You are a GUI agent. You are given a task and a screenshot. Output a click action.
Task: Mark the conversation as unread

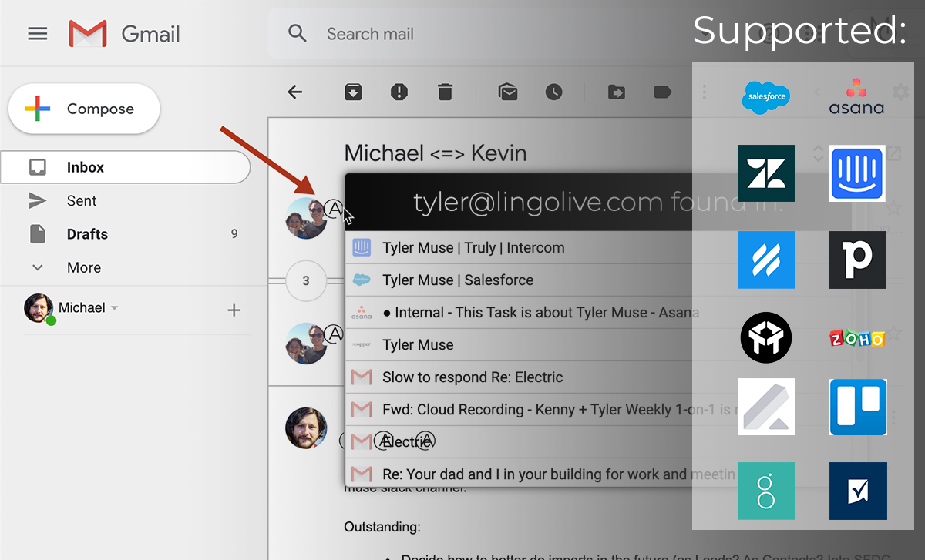(508, 92)
